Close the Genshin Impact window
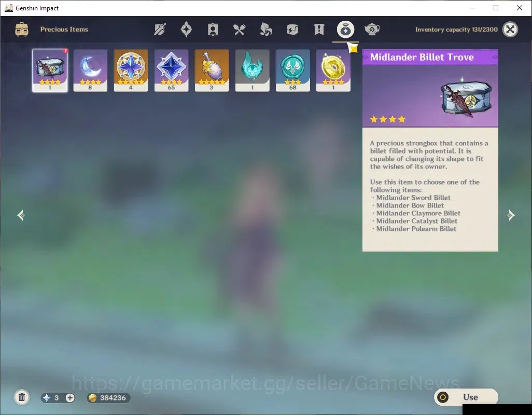Image resolution: width=532 pixels, height=415 pixels. click(520, 8)
